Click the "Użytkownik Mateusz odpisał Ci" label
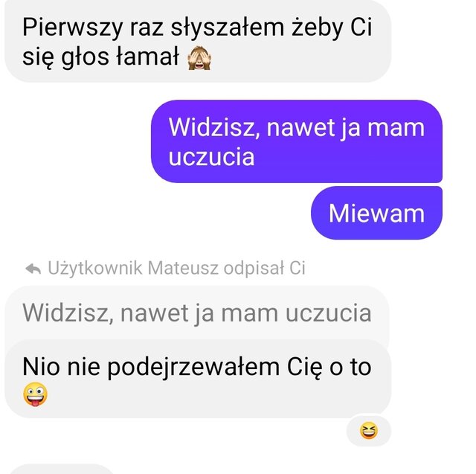This screenshot has height=474, width=476. point(176,268)
